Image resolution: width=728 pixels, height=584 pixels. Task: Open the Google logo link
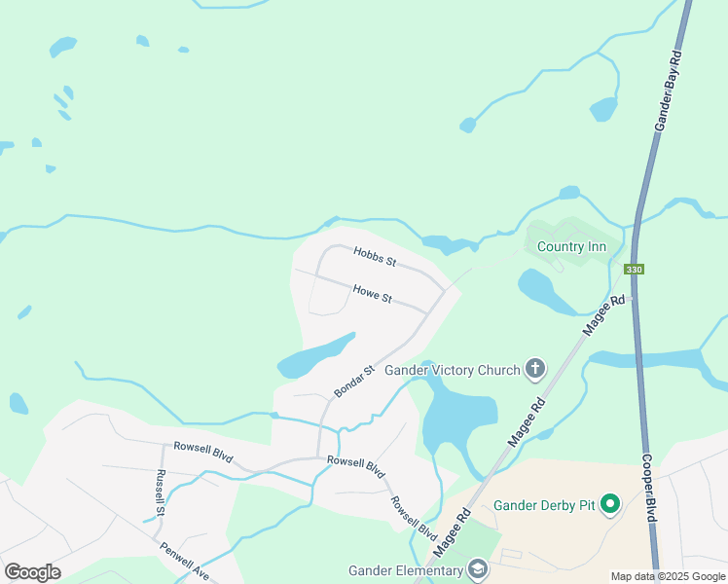(x=33, y=572)
